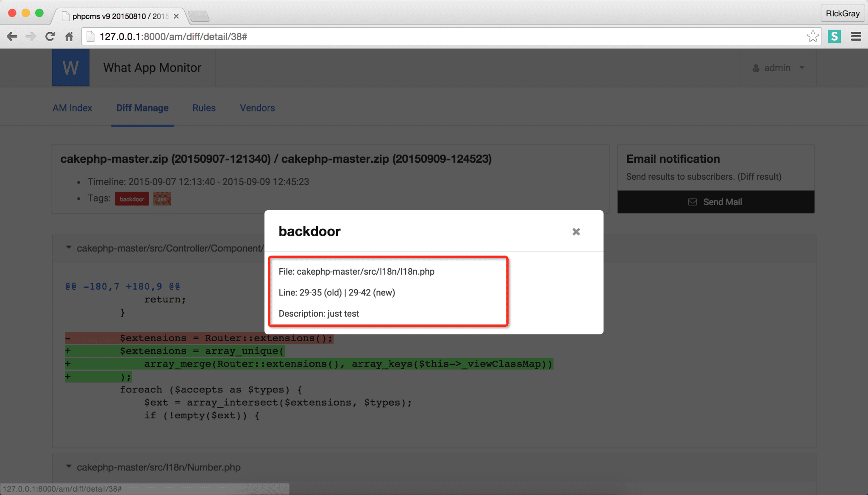Go to browser home page icon
Screen dimensions: 868x495
coord(69,36)
